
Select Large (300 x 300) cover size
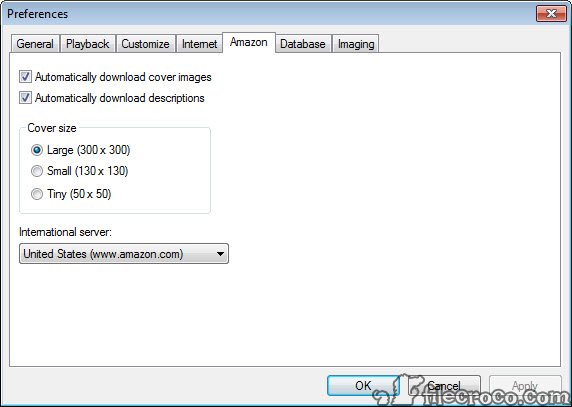pos(37,150)
